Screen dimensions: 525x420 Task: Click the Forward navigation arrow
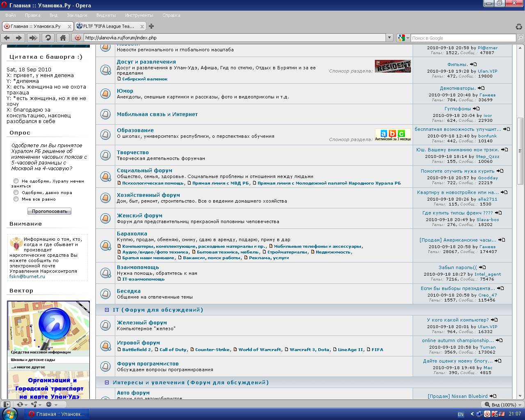(19, 38)
